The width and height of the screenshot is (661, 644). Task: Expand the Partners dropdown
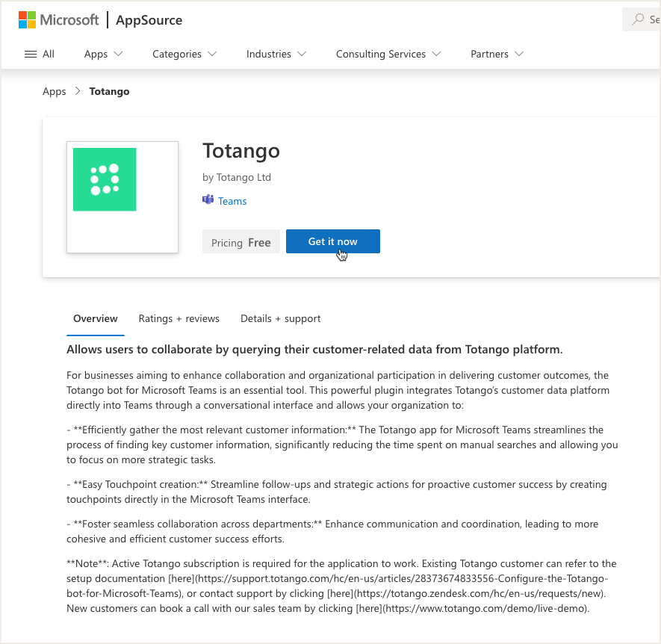[x=497, y=54]
